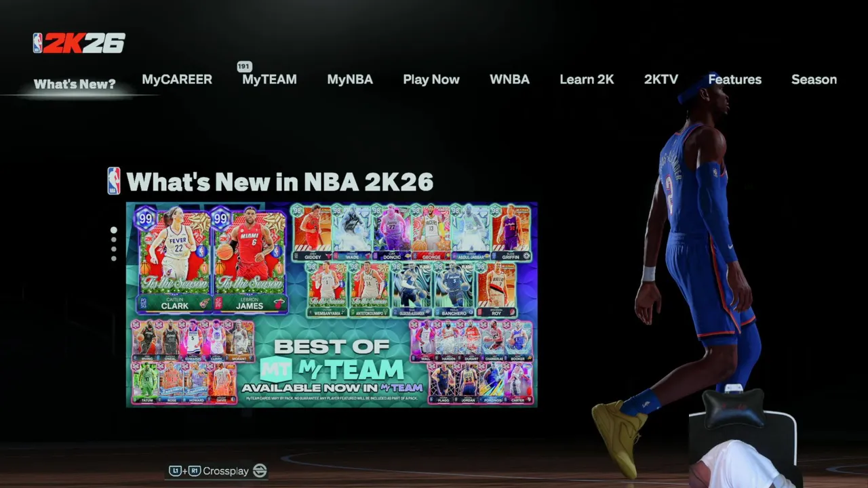This screenshot has height=488, width=868.
Task: Choose the Play Now tab
Action: 431,79
